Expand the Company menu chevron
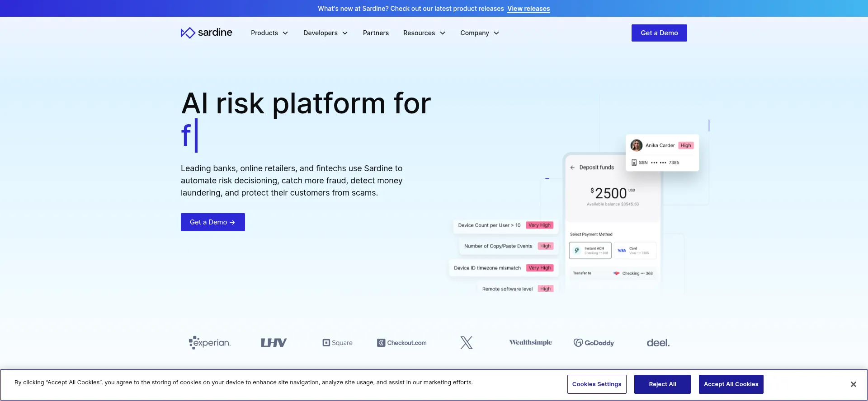This screenshot has height=401, width=868. (x=496, y=33)
